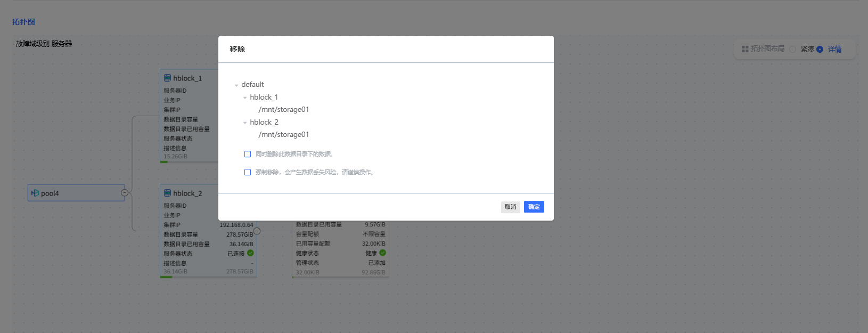The image size is (868, 333).
Task: Click the 已添加 management status value
Action: [377, 263]
